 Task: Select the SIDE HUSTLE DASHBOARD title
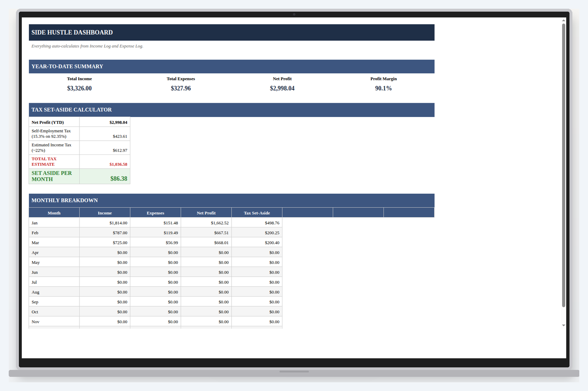[72, 32]
